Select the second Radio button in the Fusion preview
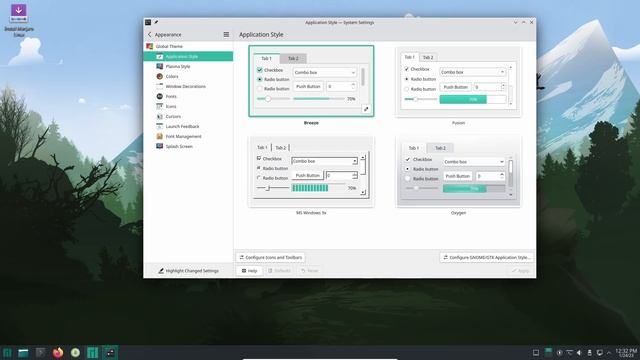This screenshot has height=360, width=640. [x=407, y=89]
